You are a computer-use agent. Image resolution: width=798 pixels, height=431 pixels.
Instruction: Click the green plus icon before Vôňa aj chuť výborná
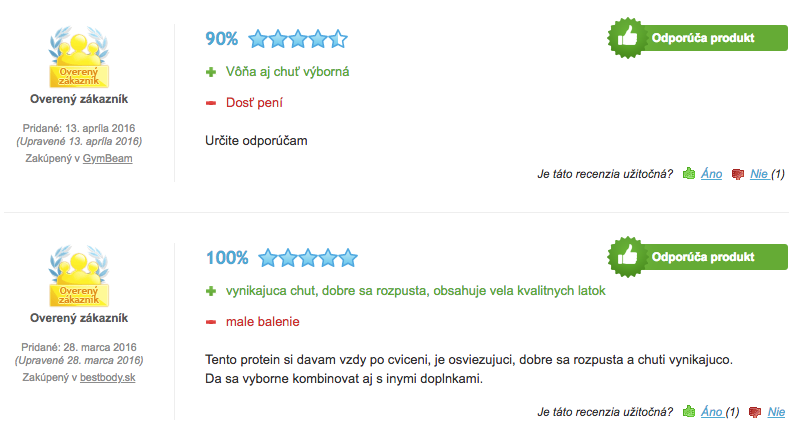point(211,72)
